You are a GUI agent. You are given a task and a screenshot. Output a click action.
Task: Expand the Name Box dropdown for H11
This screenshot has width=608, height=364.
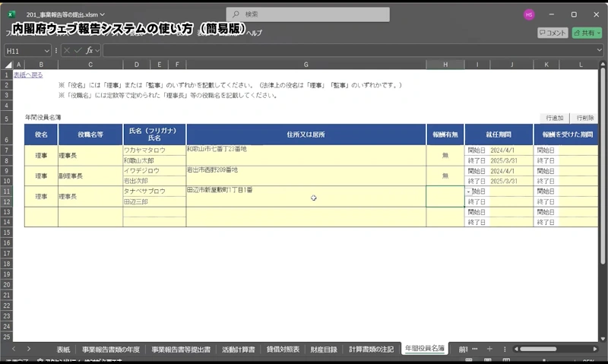(47, 50)
